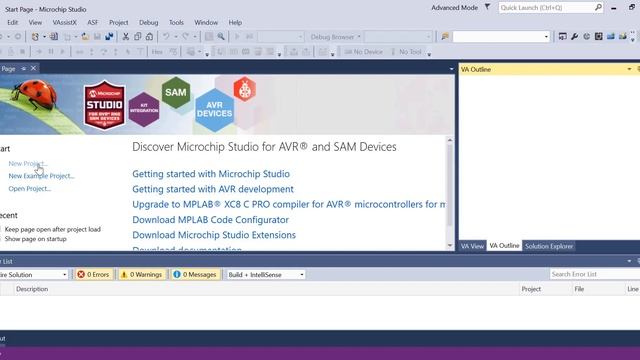The width and height of the screenshot is (640, 360).
Task: Toggle Keep page open after project load
Action: [51, 229]
